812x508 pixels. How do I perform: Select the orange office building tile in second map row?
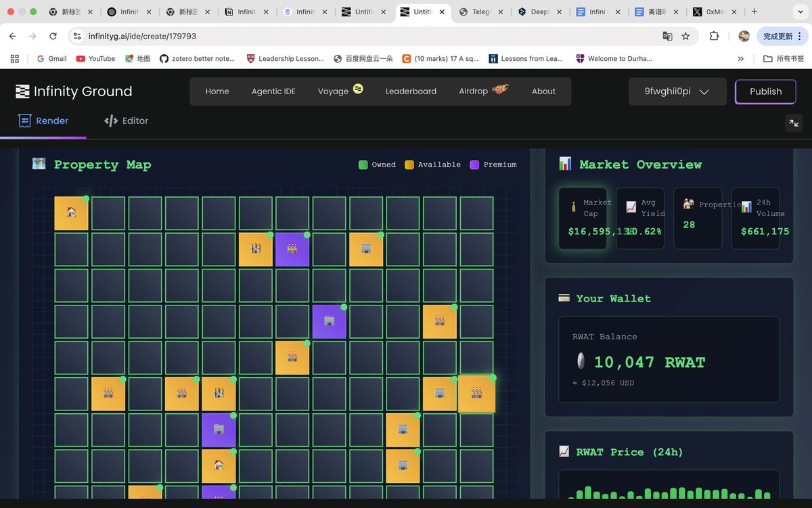coord(366,250)
